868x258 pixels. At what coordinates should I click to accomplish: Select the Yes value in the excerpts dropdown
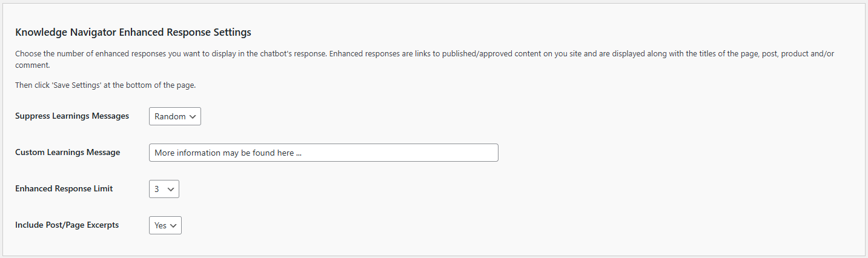click(160, 225)
